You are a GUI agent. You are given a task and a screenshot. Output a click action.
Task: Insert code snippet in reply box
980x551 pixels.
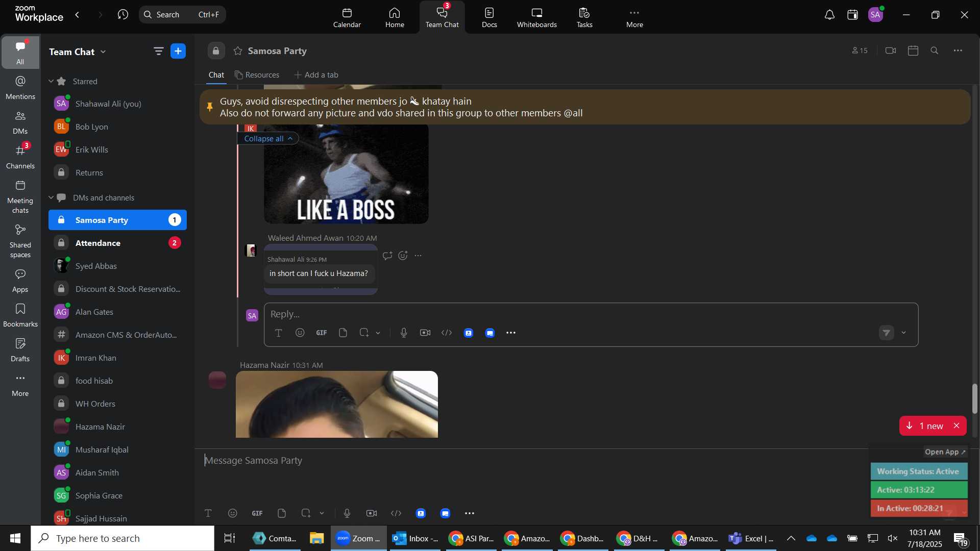447,333
